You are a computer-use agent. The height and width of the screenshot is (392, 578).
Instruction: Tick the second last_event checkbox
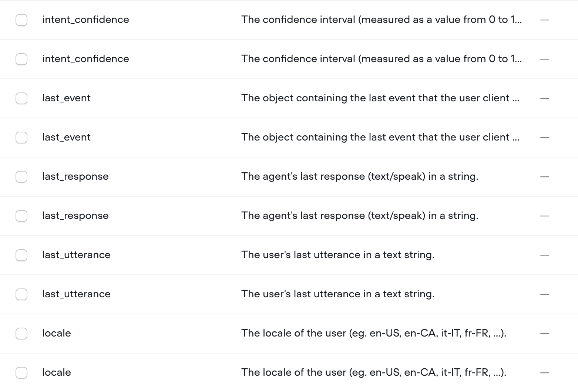pos(21,138)
